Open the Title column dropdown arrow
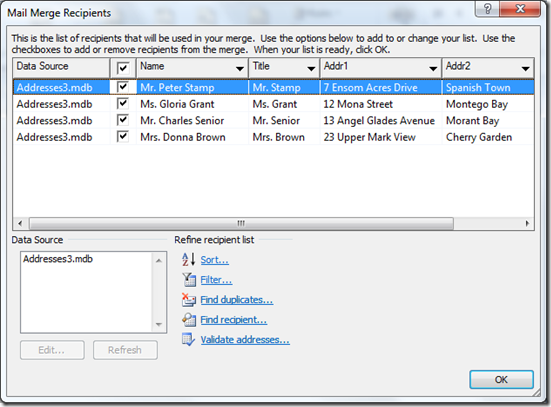This screenshot has width=551, height=407. 311,69
